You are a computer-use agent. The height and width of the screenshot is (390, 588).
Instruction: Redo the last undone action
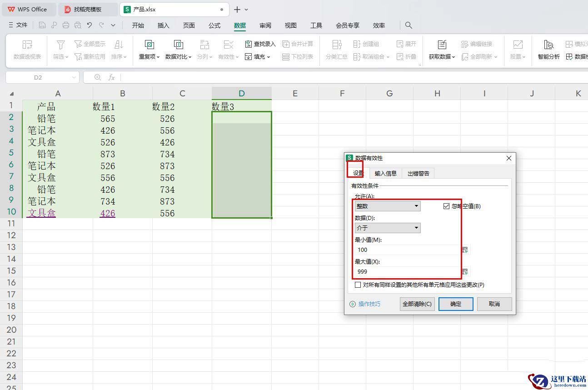(101, 25)
